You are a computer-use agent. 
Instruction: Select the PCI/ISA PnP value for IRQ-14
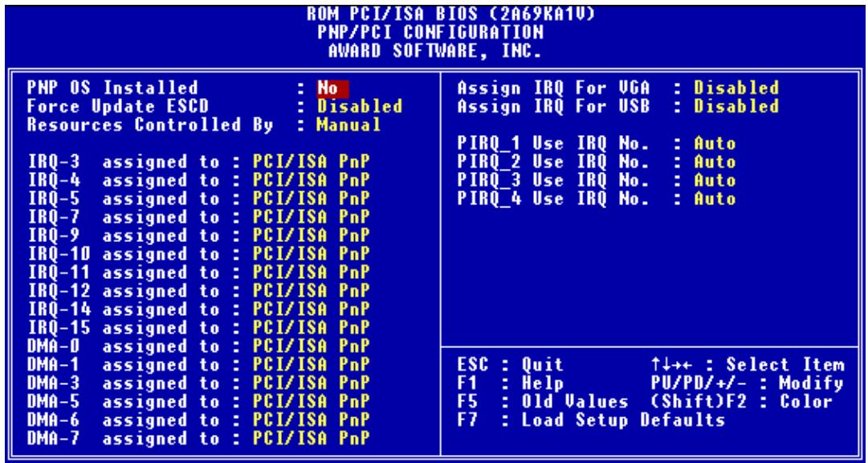click(311, 310)
